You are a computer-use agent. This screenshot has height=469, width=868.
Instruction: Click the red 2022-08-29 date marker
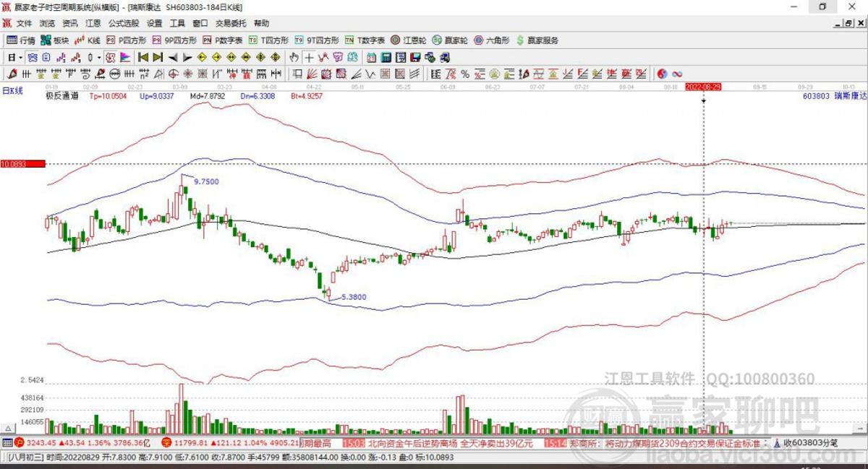coord(703,86)
